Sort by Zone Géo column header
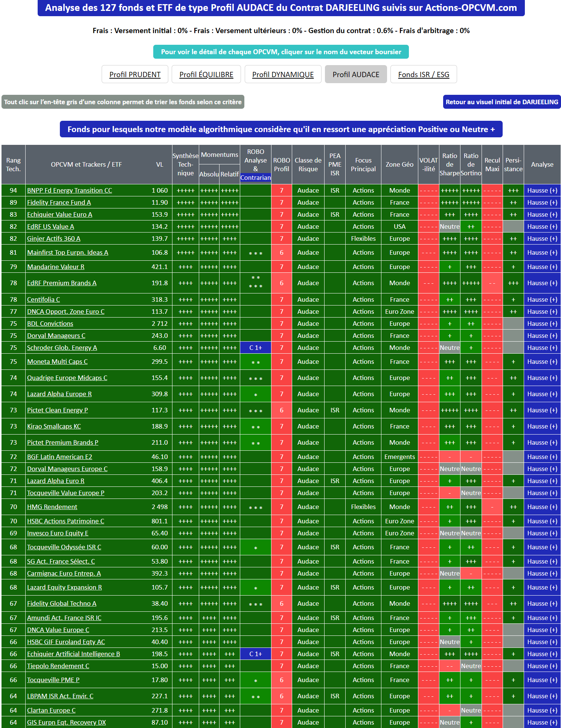 click(399, 164)
